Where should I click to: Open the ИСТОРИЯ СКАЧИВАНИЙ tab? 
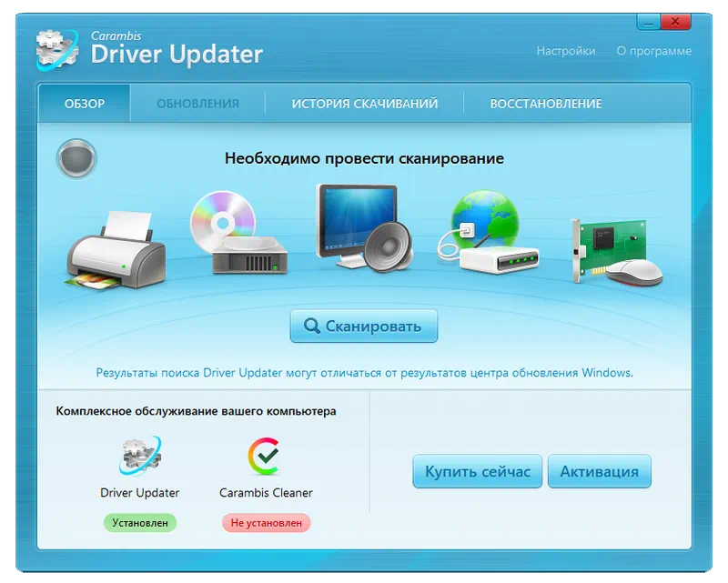click(x=365, y=103)
